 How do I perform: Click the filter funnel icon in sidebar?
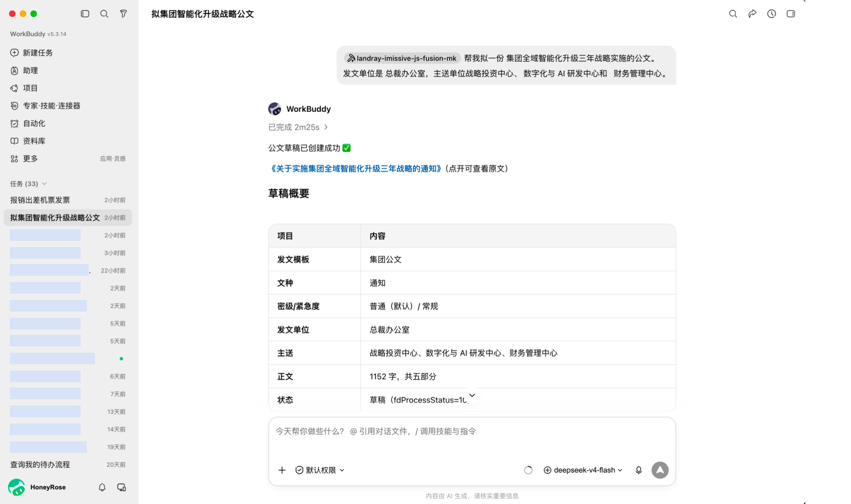coord(124,14)
